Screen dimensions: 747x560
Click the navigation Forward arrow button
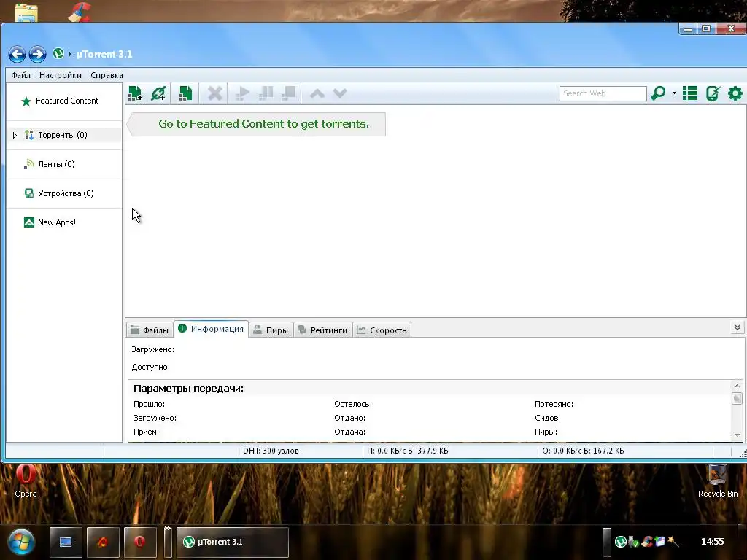tap(37, 54)
